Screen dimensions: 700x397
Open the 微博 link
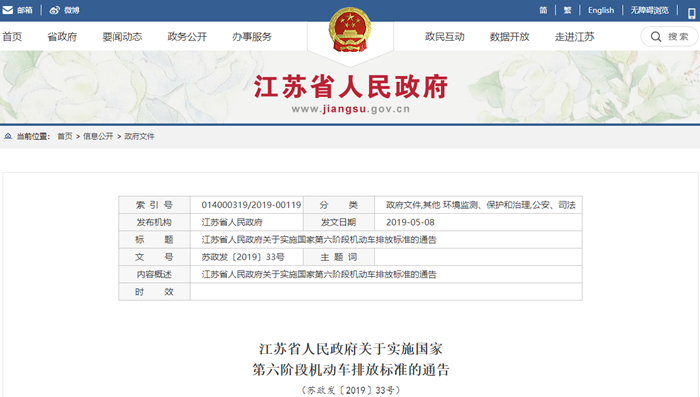[71, 10]
